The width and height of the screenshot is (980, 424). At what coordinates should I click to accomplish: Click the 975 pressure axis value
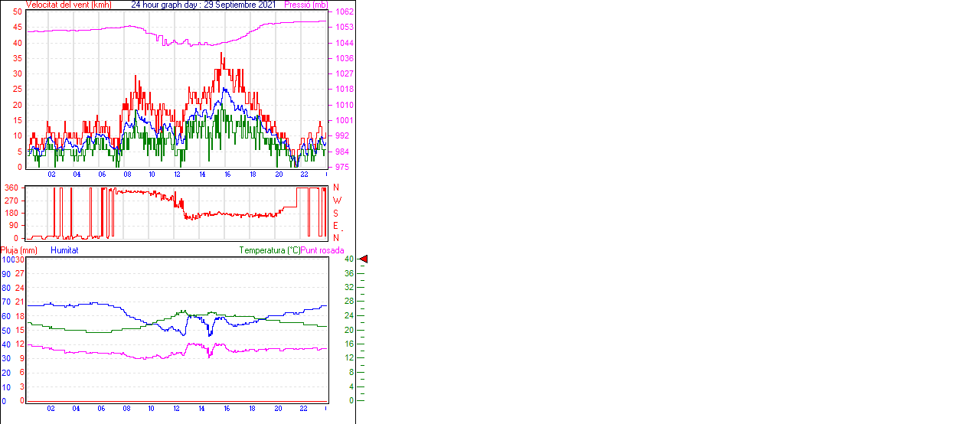tap(342, 167)
